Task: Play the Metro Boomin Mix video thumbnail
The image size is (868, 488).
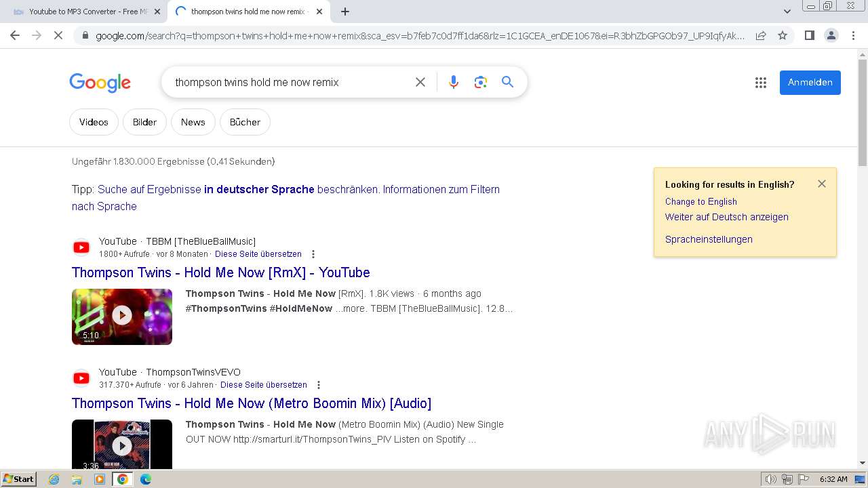Action: (122, 445)
